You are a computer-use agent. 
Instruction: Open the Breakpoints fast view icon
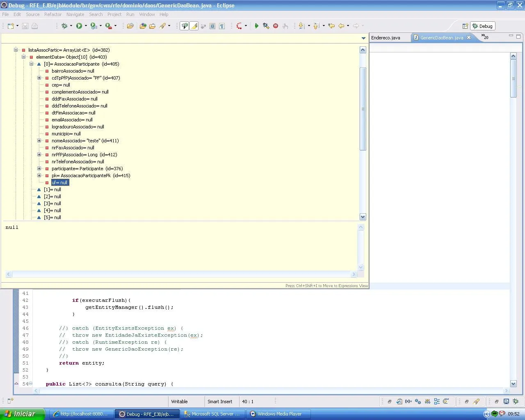(418, 402)
